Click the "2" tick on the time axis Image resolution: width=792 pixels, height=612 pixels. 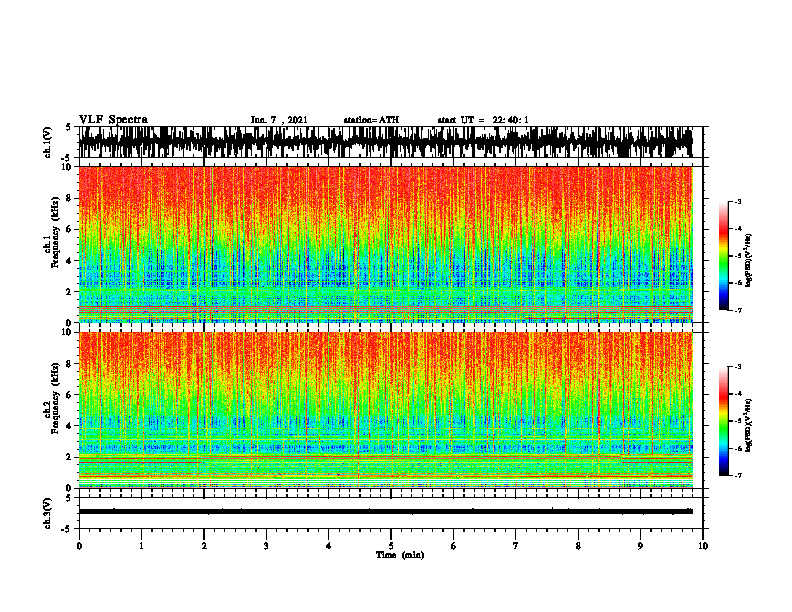[x=204, y=546]
